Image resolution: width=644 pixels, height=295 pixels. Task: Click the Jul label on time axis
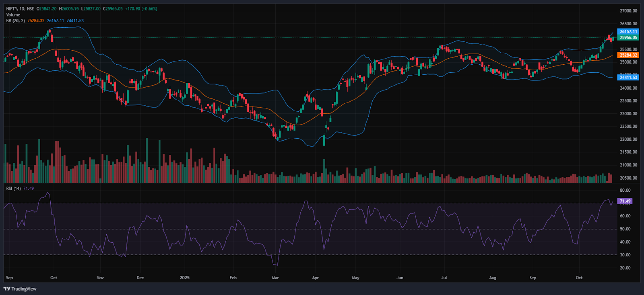pyautogui.click(x=444, y=278)
